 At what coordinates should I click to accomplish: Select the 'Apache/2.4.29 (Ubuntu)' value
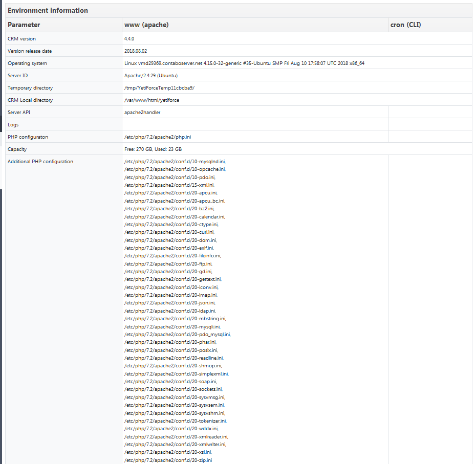click(x=151, y=76)
